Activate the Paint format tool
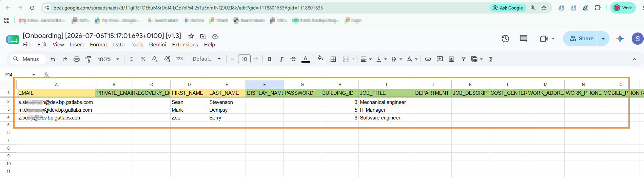Image resolution: width=644 pixels, height=177 pixels. pyautogui.click(x=88, y=59)
